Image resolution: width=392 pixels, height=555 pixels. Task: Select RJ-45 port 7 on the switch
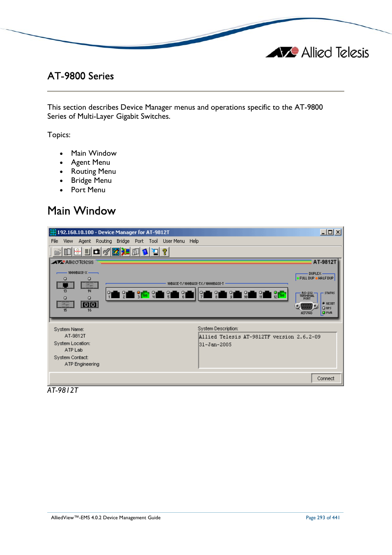click(x=208, y=295)
